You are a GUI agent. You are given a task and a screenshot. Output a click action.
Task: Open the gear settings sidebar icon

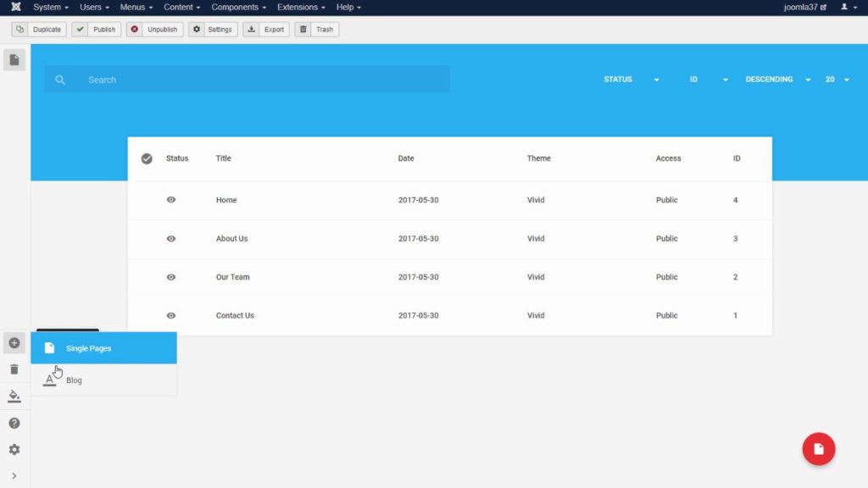tap(14, 450)
